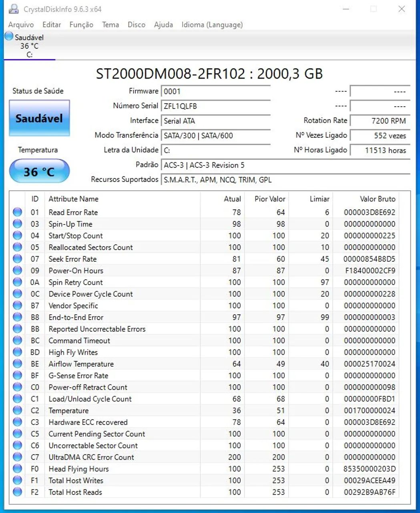Click the Vendor Specific status orb
The height and width of the screenshot is (513, 420).
[x=18, y=305]
